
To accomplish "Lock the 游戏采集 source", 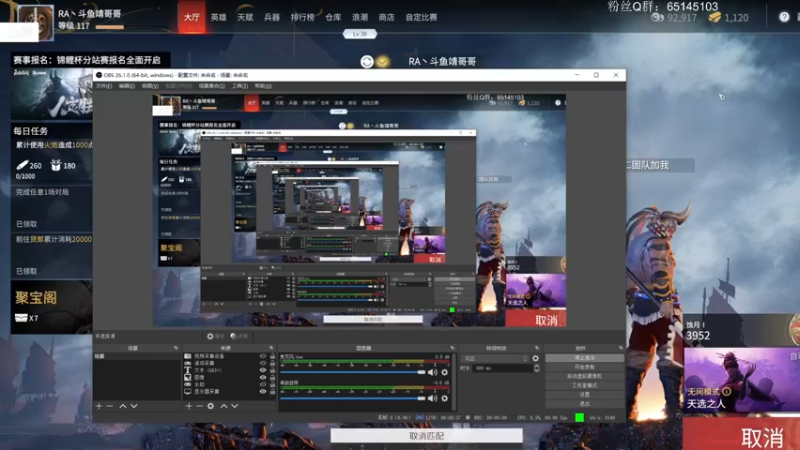I will [272, 363].
